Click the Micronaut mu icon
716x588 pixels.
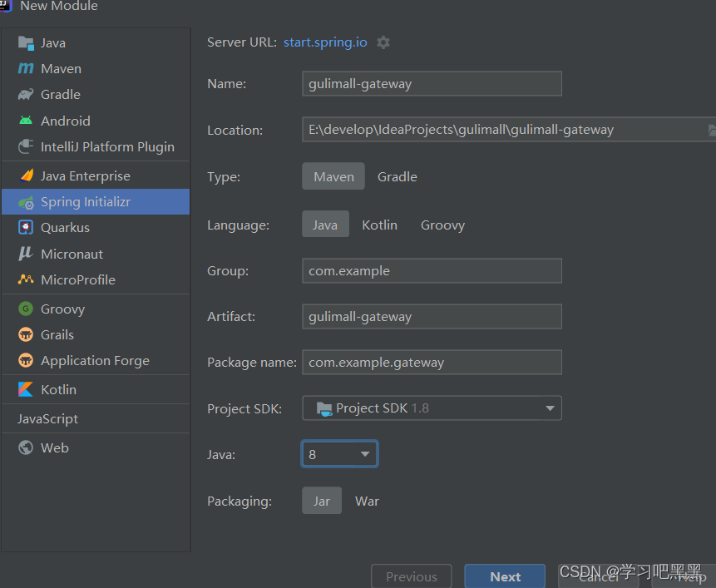[x=26, y=254]
